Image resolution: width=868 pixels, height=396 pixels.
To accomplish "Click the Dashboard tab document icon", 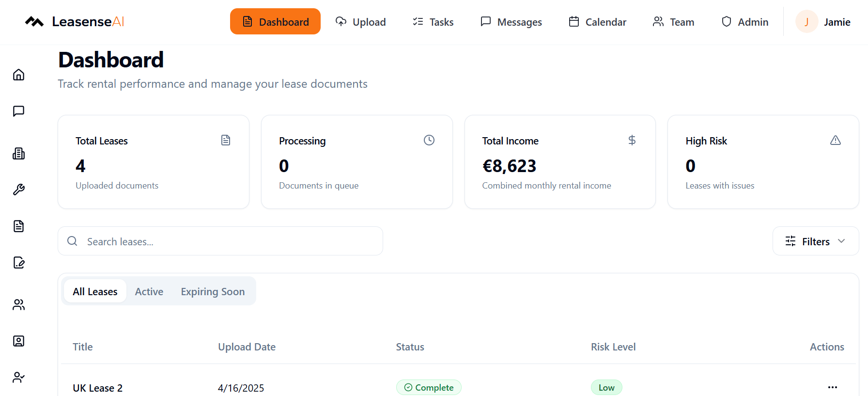I will pyautogui.click(x=248, y=21).
